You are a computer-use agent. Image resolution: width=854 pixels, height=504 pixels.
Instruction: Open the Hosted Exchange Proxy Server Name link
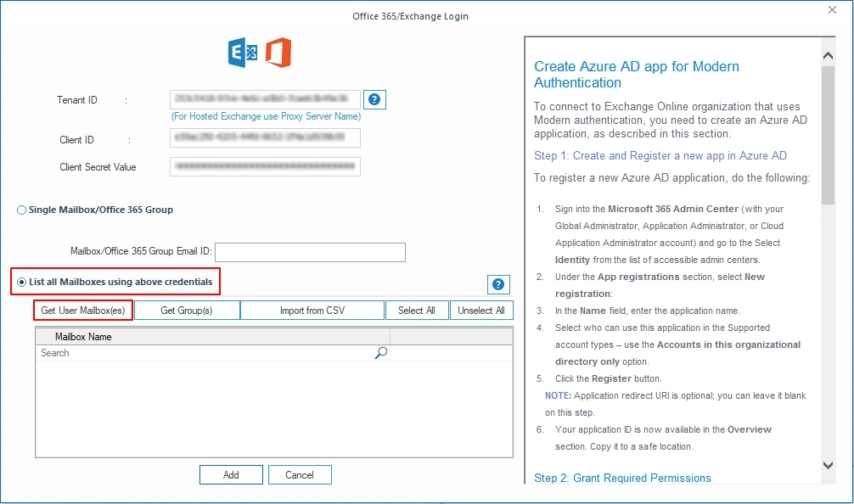(266, 116)
